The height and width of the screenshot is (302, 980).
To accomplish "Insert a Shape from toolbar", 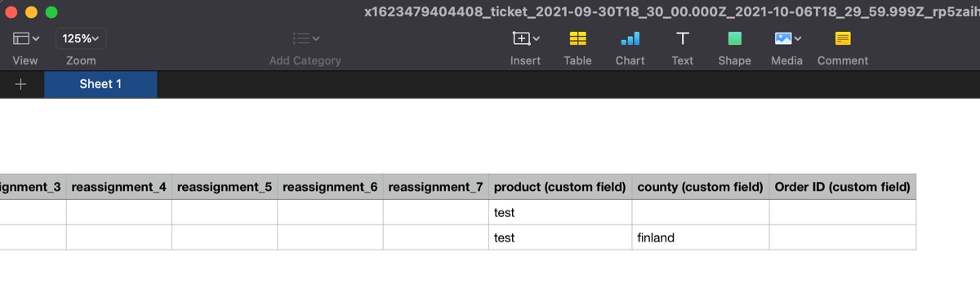I will [x=734, y=38].
